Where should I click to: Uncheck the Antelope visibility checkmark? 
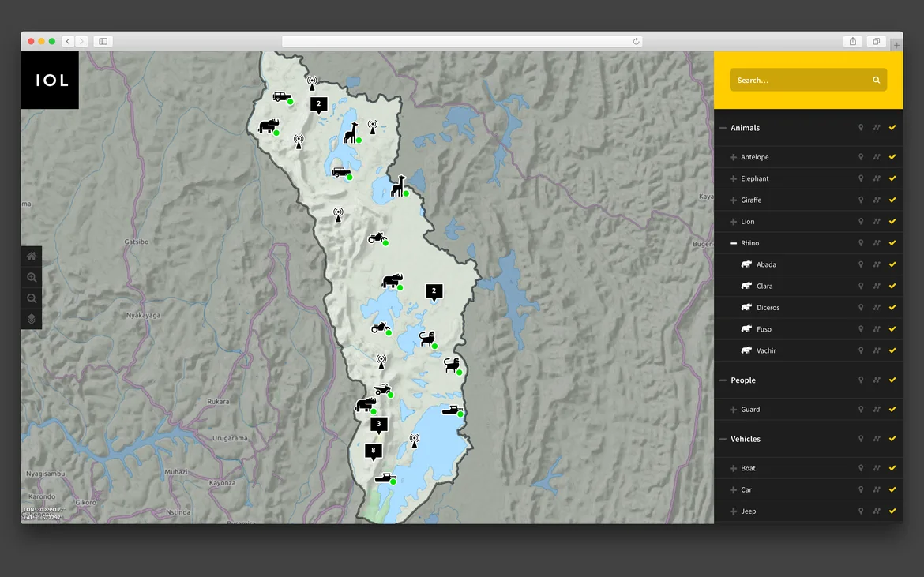(x=892, y=157)
